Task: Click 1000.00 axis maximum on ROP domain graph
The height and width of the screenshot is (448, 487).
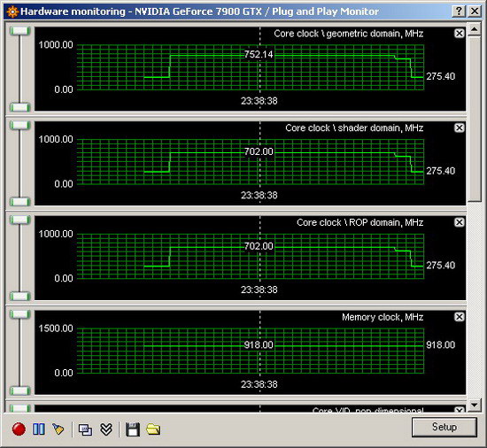Action: pos(56,234)
